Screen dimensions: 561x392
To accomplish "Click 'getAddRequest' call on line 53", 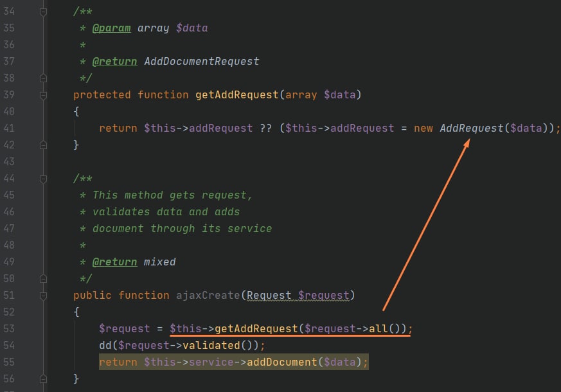I will coord(256,328).
